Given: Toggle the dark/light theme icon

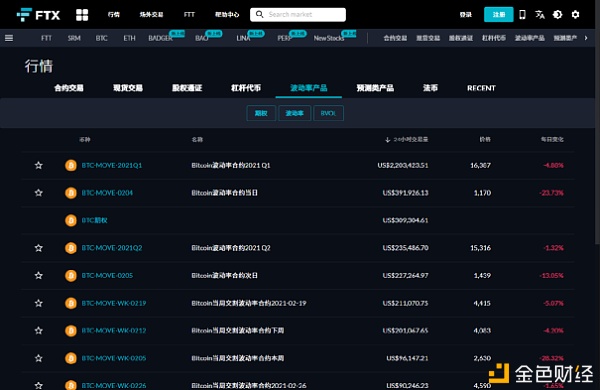Looking at the screenshot, I should coord(558,15).
